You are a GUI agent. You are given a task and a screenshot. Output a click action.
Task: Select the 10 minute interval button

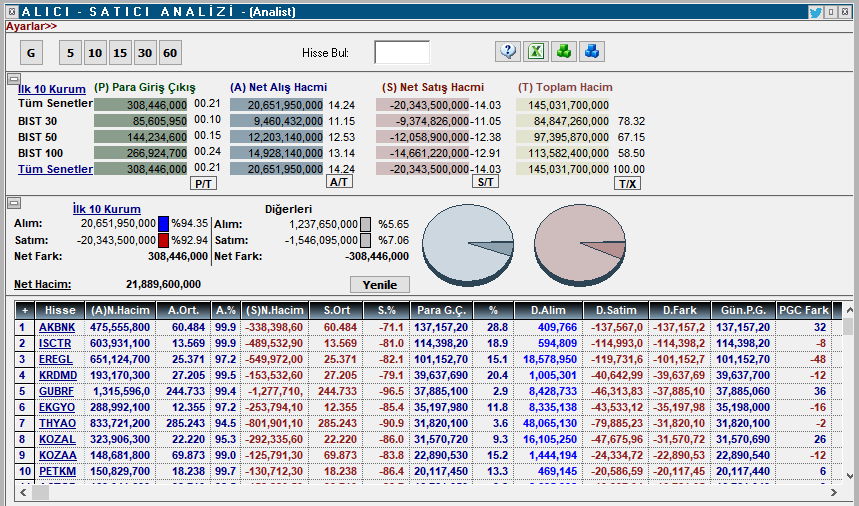click(x=95, y=53)
